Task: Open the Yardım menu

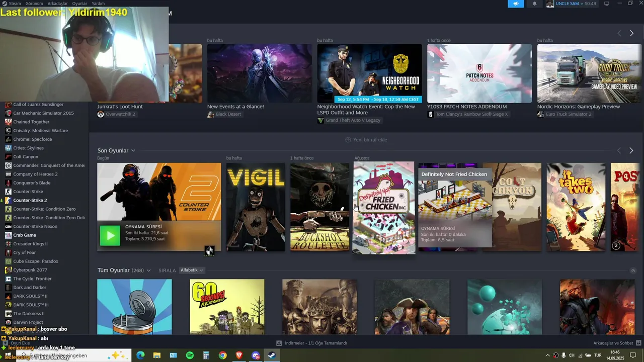Action: pos(98,4)
